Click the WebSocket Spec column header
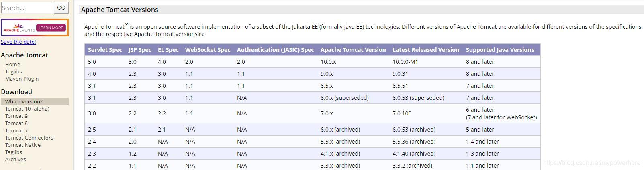The width and height of the screenshot is (644, 170). click(208, 50)
